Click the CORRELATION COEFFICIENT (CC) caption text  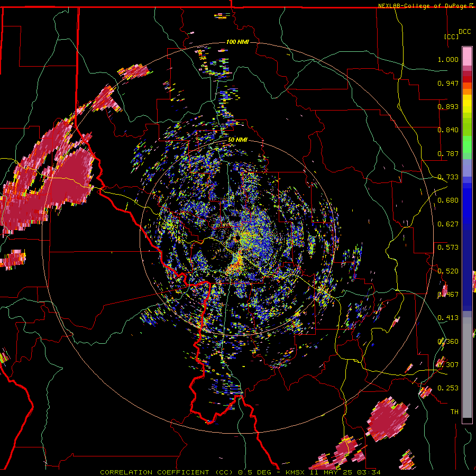click(167, 472)
